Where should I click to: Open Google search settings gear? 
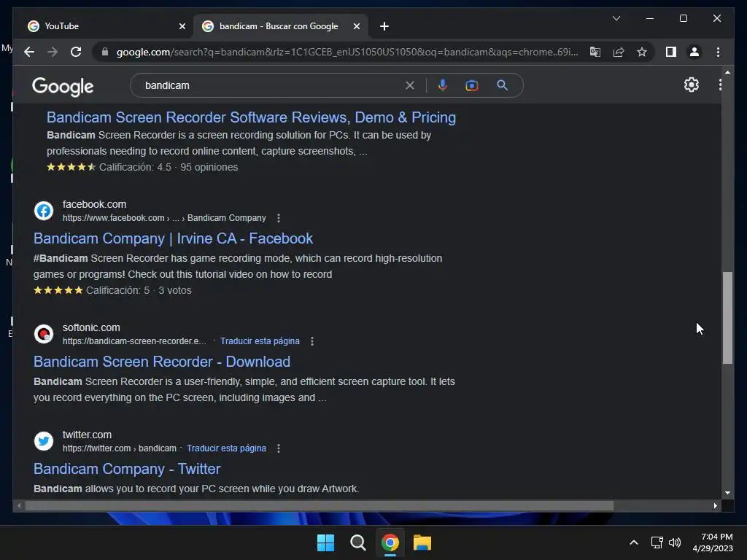coord(692,85)
